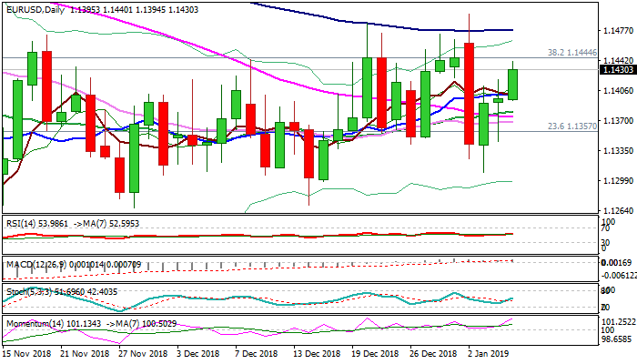The width and height of the screenshot is (637, 364).
Task: Select the RSI(14) indicator label
Action: coord(22,221)
